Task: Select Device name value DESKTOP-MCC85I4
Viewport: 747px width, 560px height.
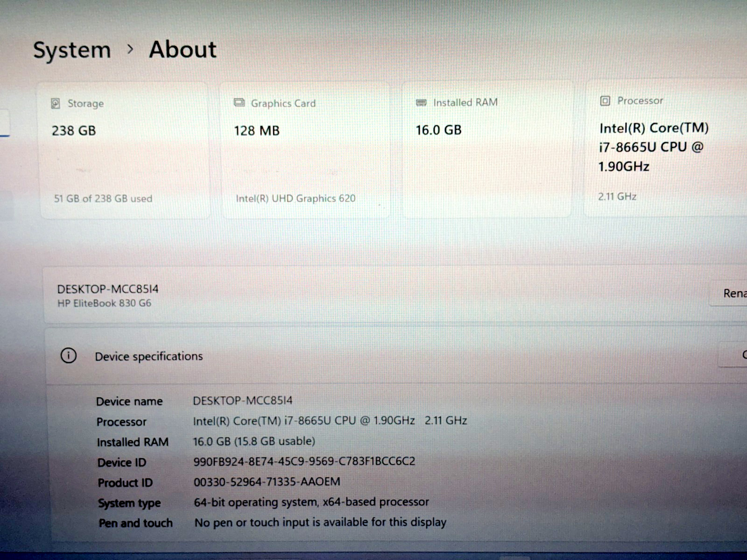Action: tap(243, 400)
